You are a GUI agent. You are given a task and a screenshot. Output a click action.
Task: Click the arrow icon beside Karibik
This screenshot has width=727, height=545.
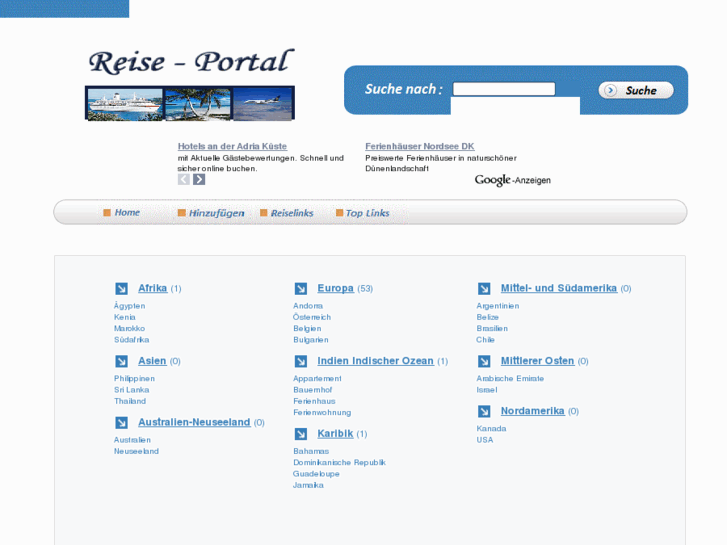click(300, 434)
